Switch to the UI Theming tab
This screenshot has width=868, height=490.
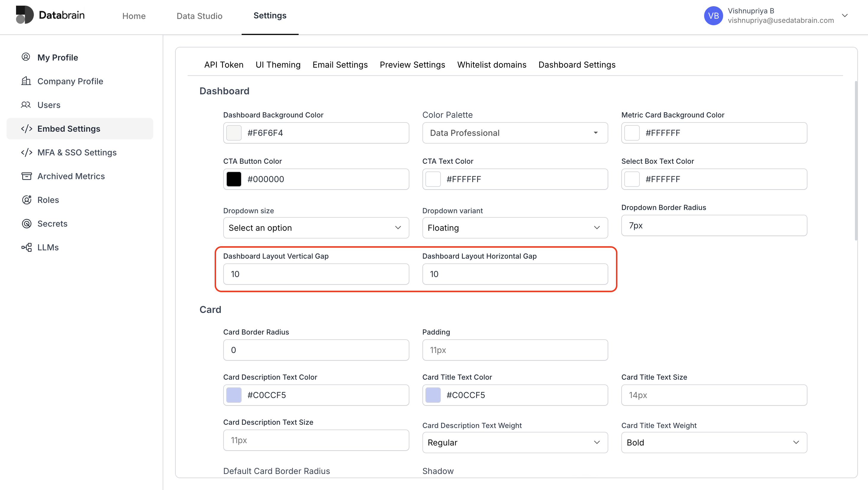click(278, 65)
